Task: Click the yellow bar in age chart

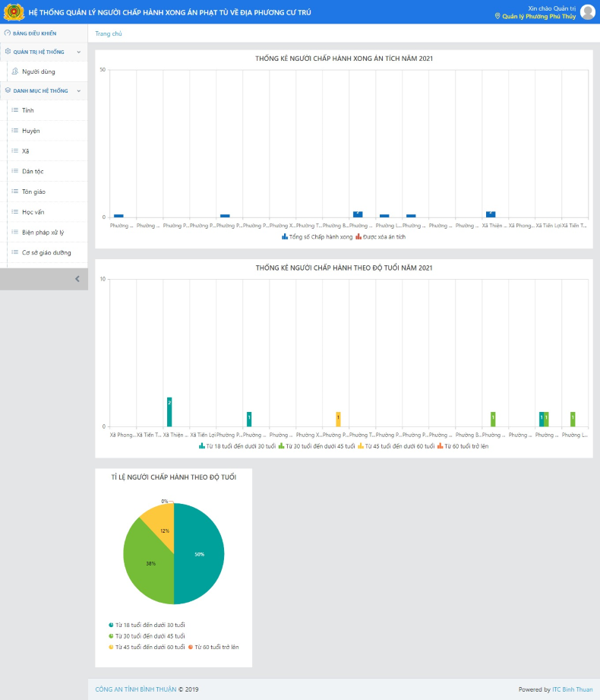Action: click(x=338, y=419)
